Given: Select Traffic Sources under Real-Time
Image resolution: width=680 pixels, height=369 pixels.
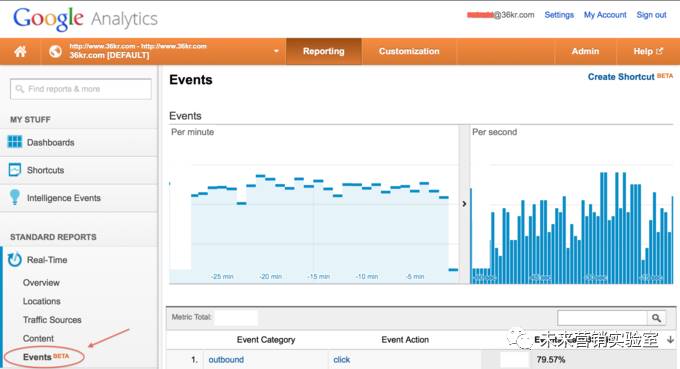Looking at the screenshot, I should (x=52, y=320).
